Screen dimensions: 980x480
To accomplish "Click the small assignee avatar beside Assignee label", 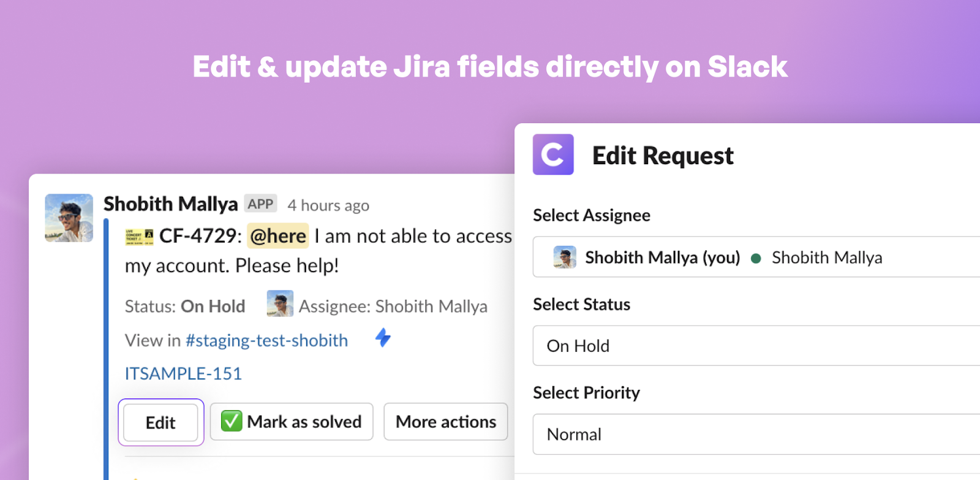I will click(280, 304).
